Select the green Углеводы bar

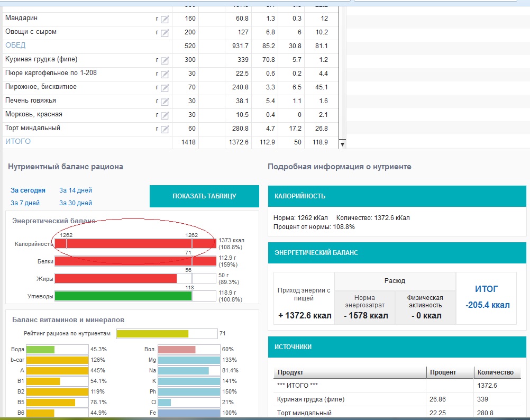pyautogui.click(x=123, y=296)
